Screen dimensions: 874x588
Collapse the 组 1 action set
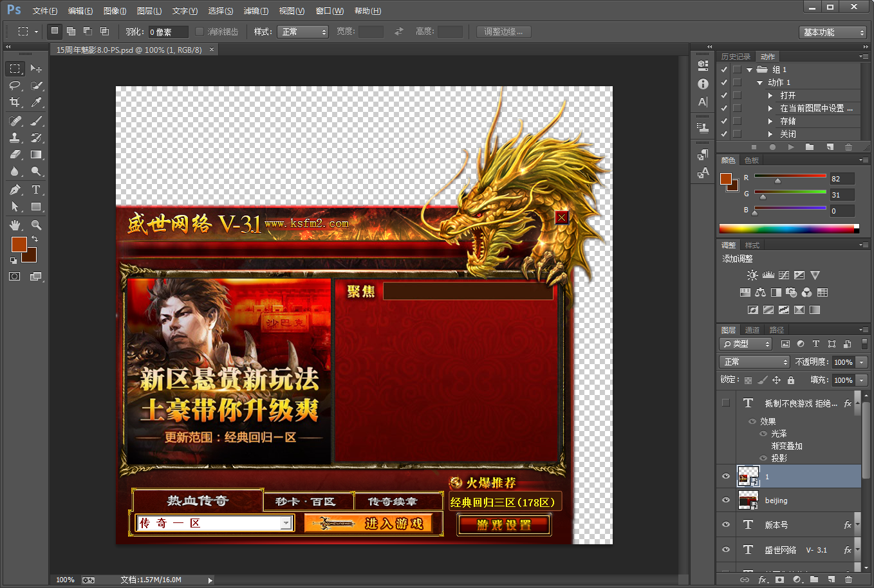[x=750, y=69]
